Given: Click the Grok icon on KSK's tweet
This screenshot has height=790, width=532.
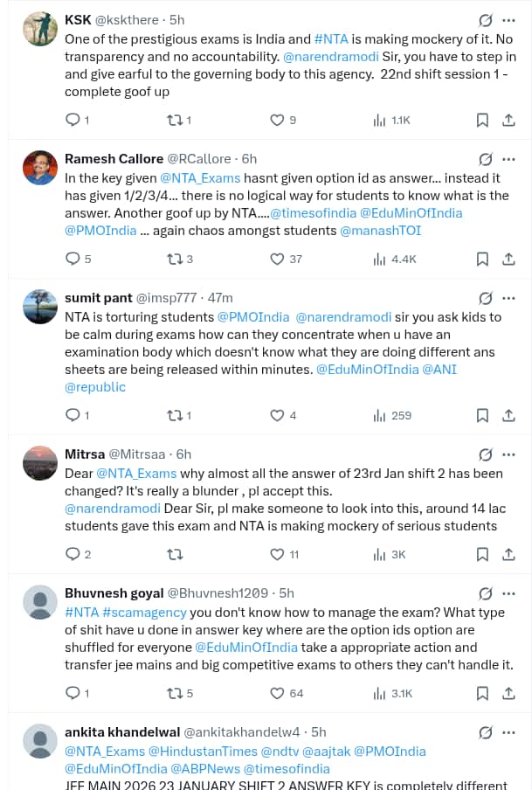Looking at the screenshot, I should click(486, 20).
